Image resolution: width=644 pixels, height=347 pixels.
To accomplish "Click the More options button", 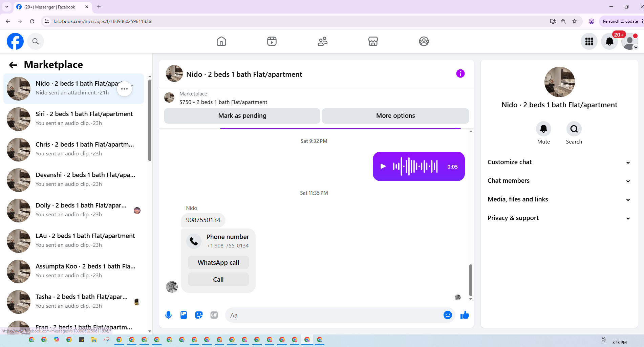I will tap(395, 116).
